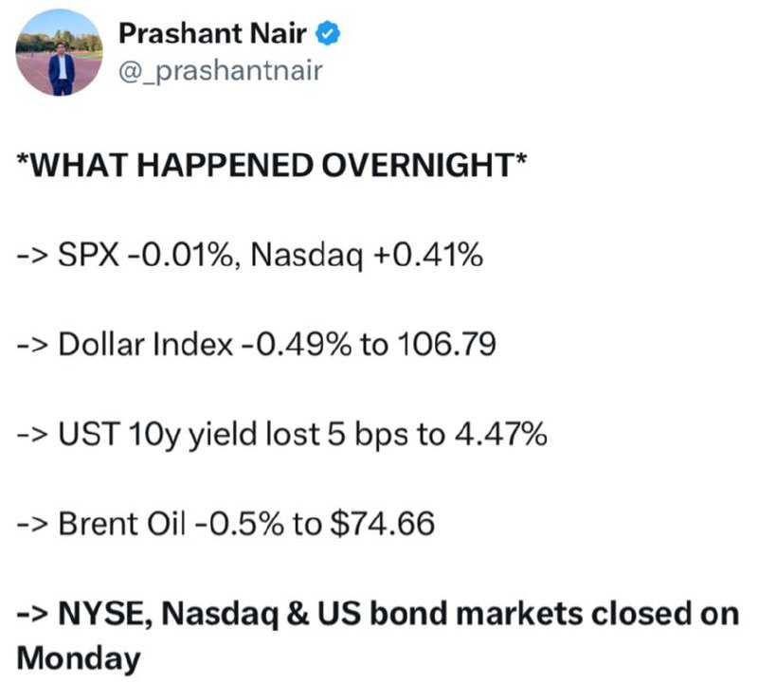Click the $74.66 oil price

383,524
